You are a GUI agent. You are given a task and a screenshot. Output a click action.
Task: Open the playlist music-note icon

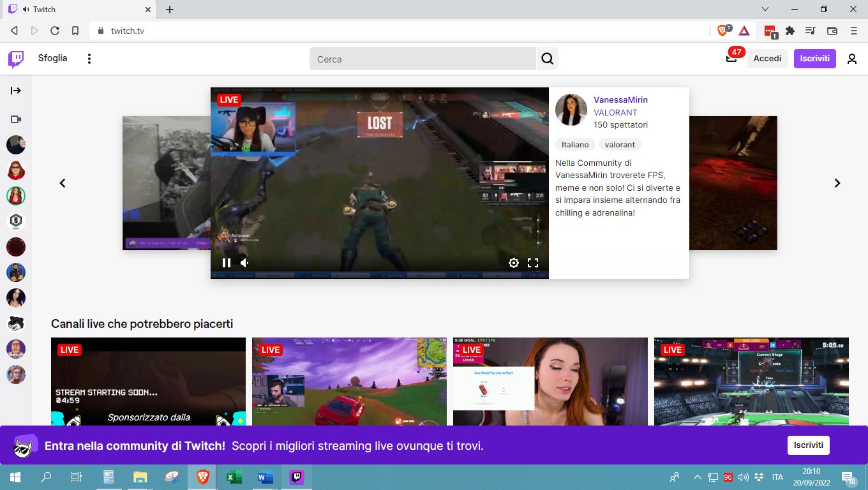811,31
